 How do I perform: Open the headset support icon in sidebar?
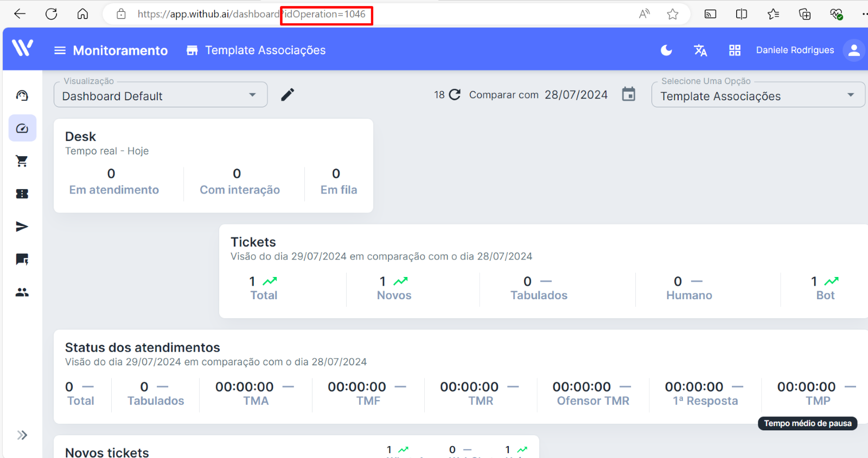(x=22, y=96)
